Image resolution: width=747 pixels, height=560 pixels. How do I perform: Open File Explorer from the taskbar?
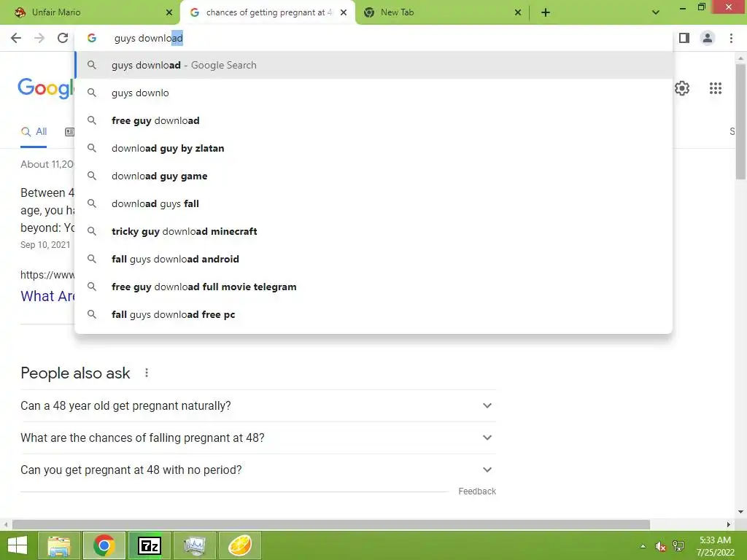59,545
